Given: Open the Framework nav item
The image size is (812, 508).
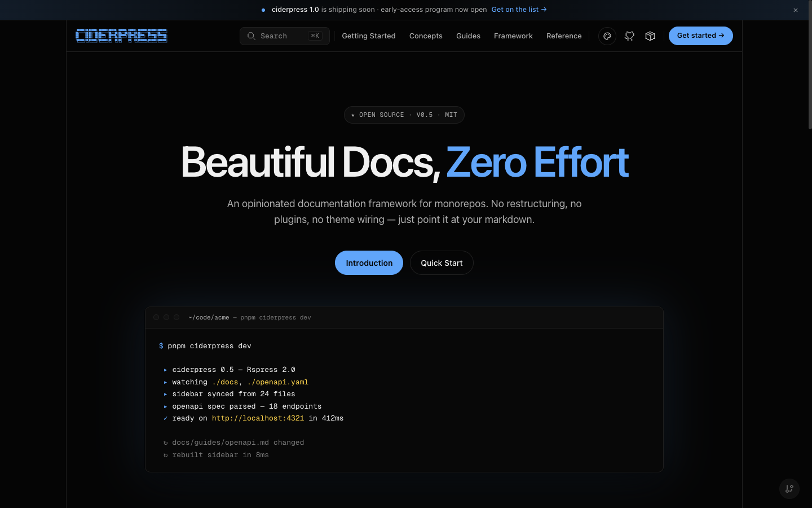Looking at the screenshot, I should 513,36.
